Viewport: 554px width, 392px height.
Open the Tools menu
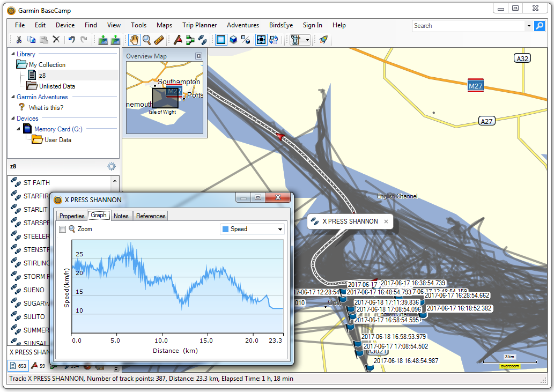[x=138, y=25]
